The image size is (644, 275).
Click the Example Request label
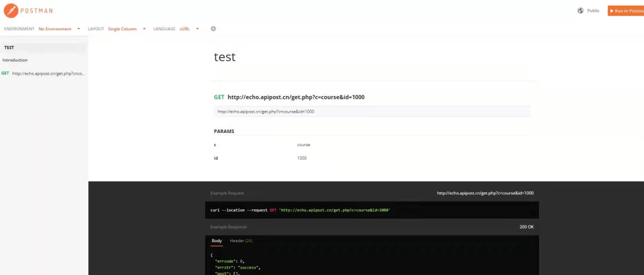coord(227,193)
